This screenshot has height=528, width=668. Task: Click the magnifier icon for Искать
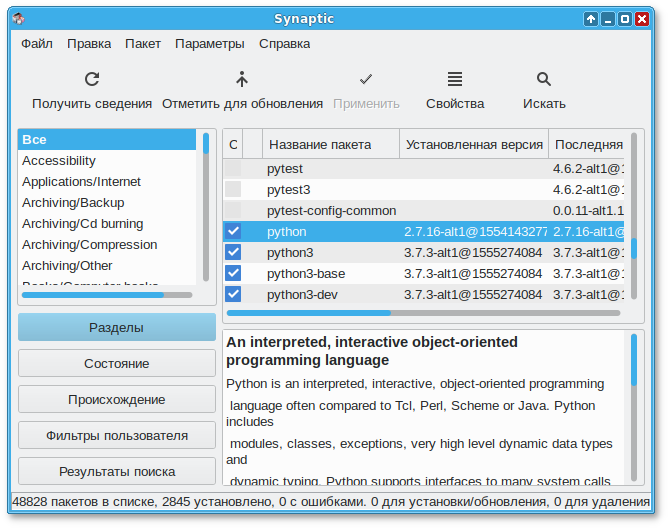point(544,79)
